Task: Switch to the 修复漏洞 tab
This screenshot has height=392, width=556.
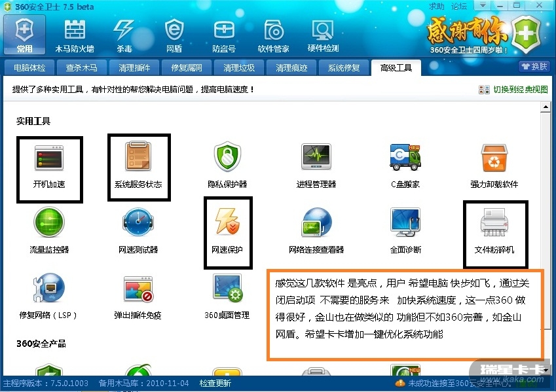Action: 187,67
